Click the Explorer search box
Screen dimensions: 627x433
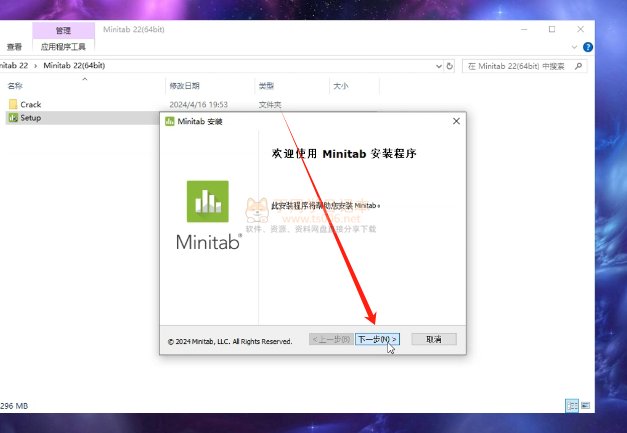[x=524, y=66]
